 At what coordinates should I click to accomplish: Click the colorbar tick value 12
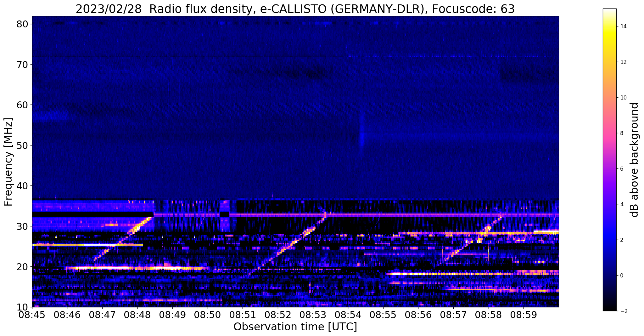pos(623,62)
